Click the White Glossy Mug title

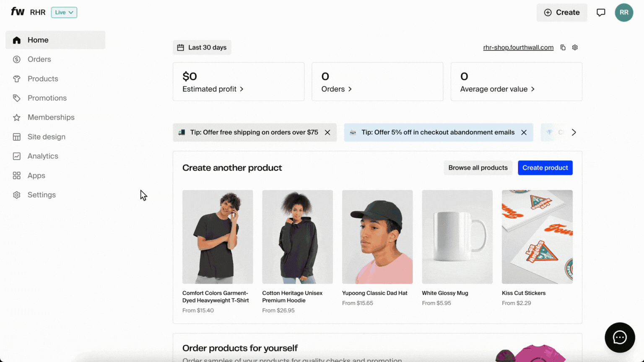(x=445, y=293)
